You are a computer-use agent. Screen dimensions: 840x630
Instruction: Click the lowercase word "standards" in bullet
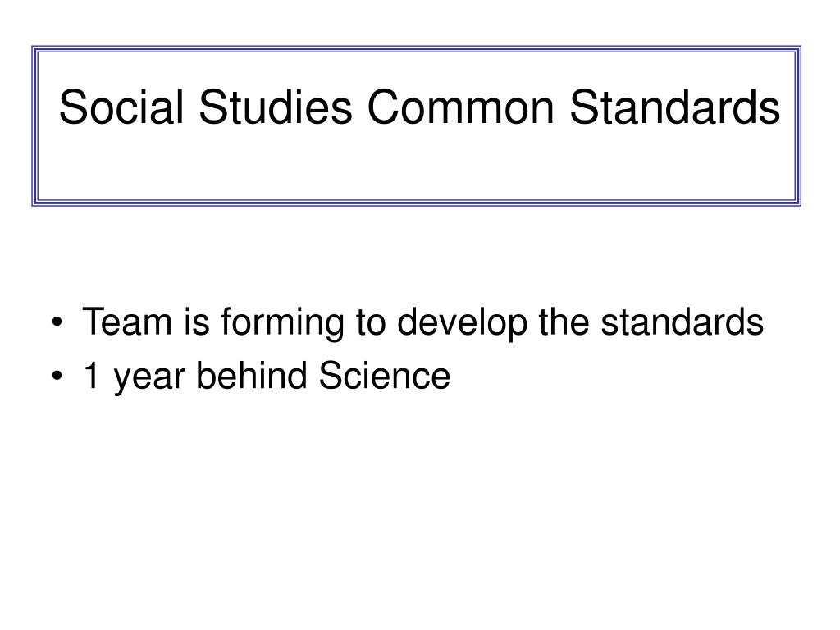[x=682, y=322]
